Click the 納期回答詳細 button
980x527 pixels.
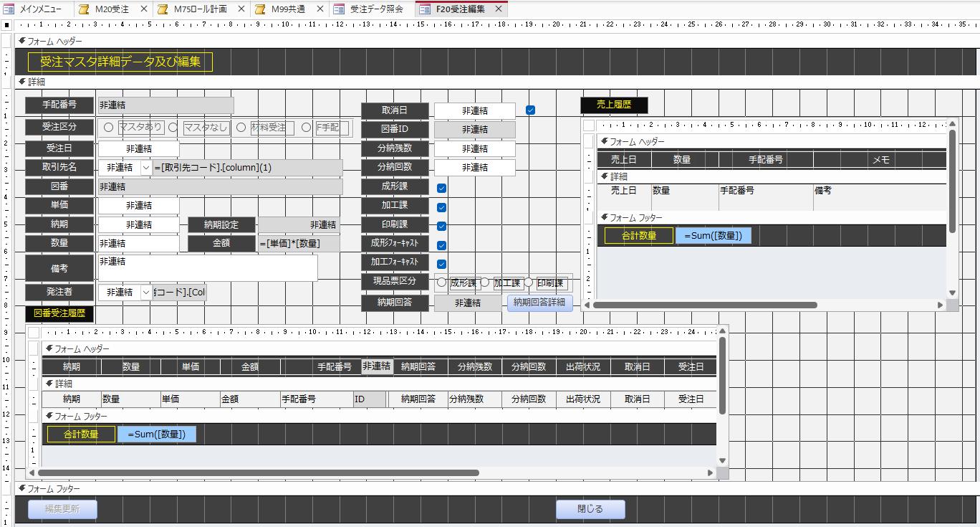[539, 303]
